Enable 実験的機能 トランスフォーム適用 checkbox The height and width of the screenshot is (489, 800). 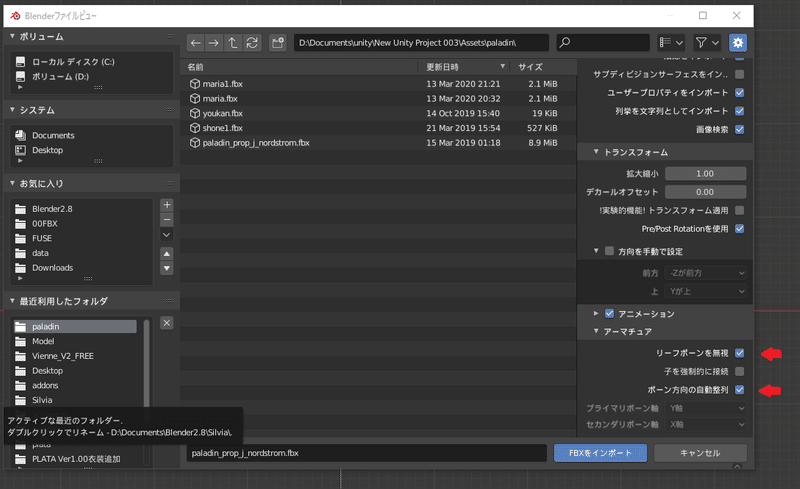click(739, 210)
